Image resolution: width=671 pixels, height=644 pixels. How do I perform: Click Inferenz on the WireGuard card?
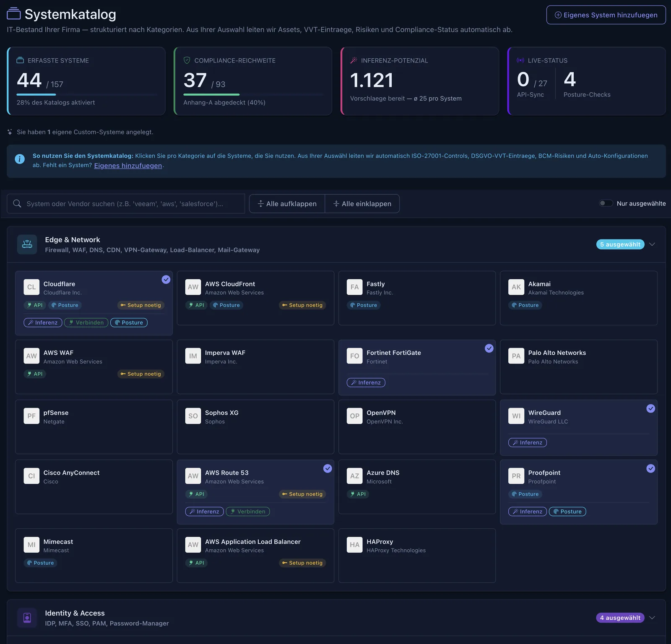tap(528, 442)
